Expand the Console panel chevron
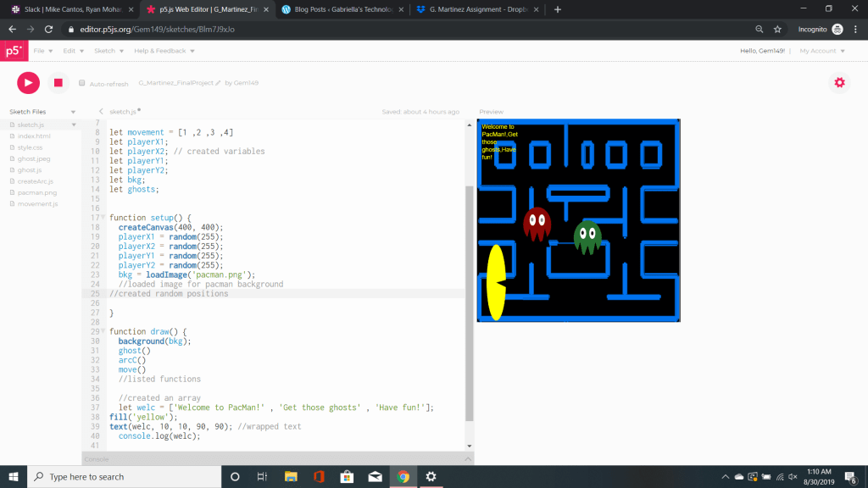This screenshot has height=488, width=868. pos(467,459)
